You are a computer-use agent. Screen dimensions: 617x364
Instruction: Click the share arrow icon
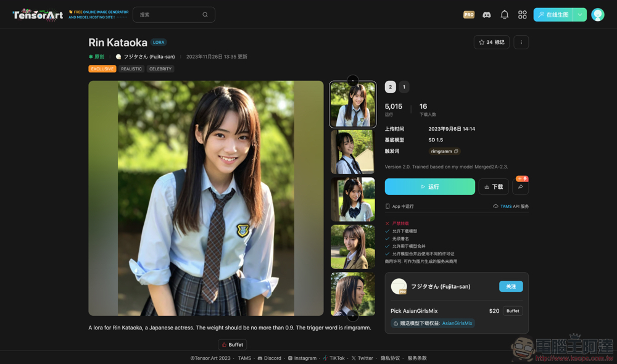[x=520, y=187]
